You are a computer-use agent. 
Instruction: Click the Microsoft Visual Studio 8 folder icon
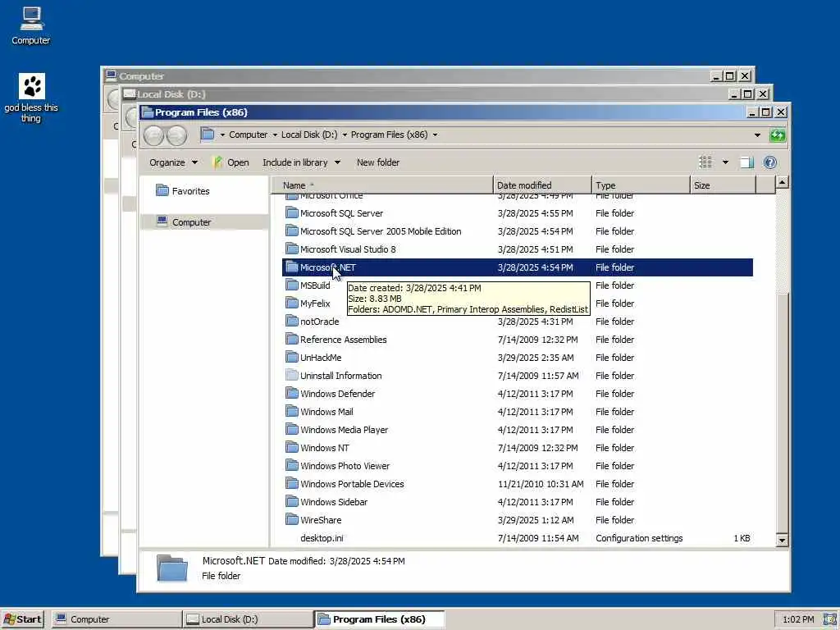(291, 249)
